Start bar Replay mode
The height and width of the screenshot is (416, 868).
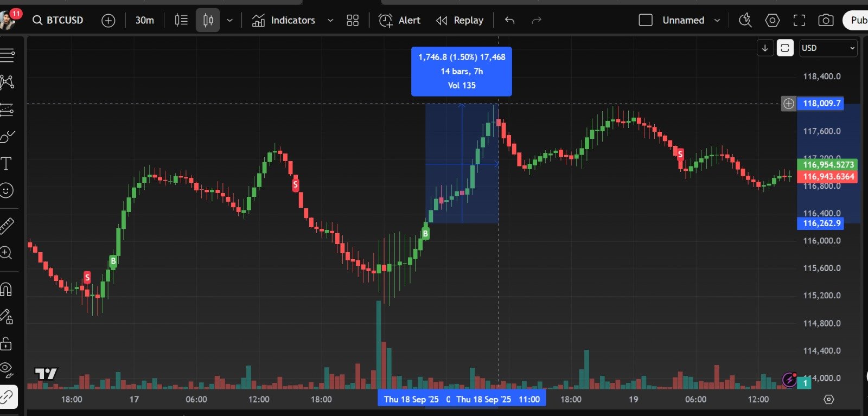click(x=460, y=21)
